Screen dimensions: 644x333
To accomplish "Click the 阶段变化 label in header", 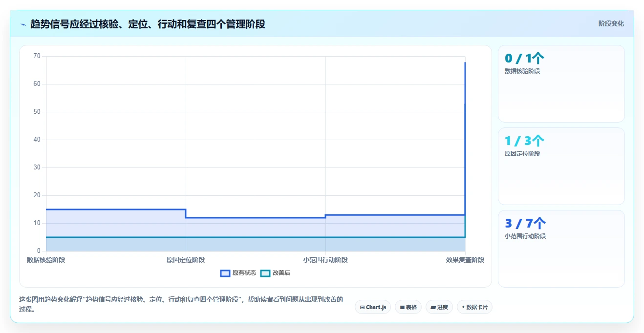I will [x=611, y=23].
